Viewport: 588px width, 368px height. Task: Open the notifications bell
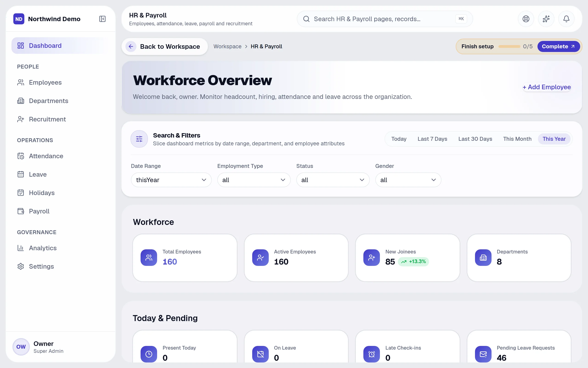pos(566,19)
